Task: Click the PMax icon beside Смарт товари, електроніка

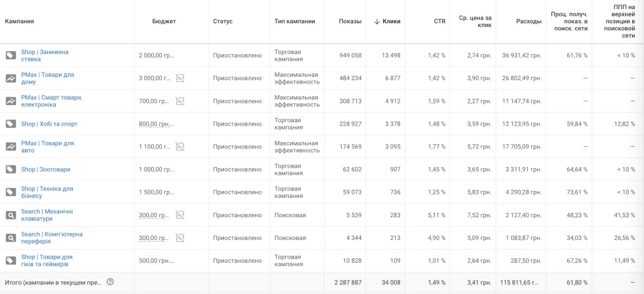Action: (x=11, y=101)
